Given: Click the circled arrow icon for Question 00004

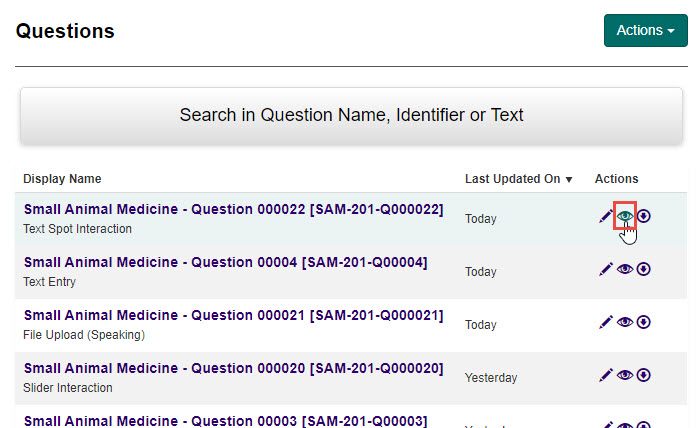Looking at the screenshot, I should click(644, 269).
